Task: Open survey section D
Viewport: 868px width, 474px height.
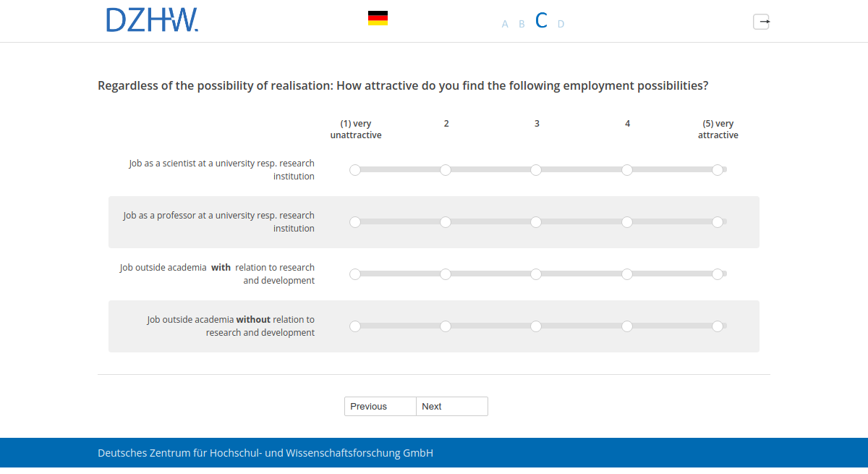Action: click(561, 23)
